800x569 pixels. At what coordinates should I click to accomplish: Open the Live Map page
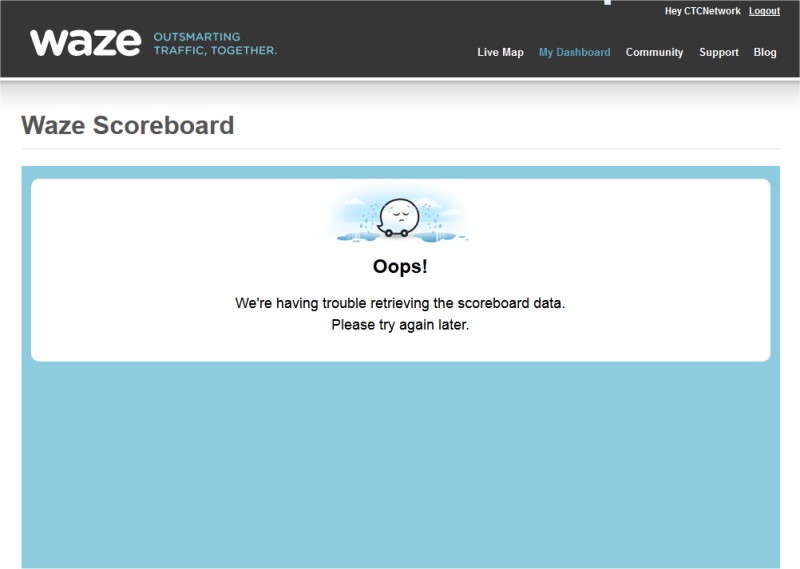500,52
